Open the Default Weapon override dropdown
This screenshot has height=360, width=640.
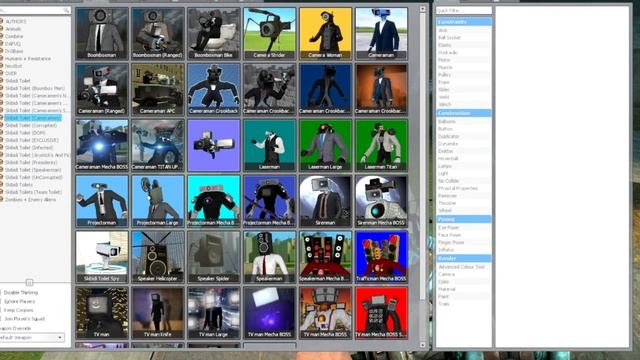click(x=32, y=338)
